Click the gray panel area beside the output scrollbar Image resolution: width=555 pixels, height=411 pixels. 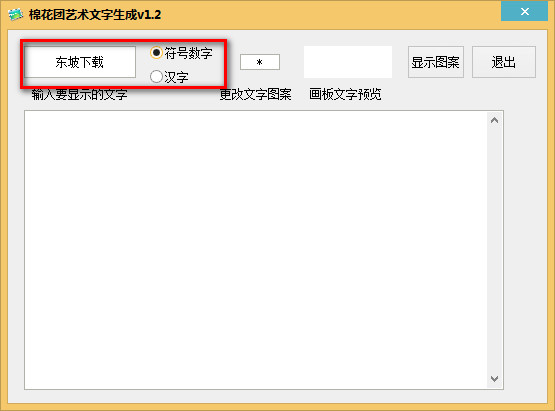[525, 250]
